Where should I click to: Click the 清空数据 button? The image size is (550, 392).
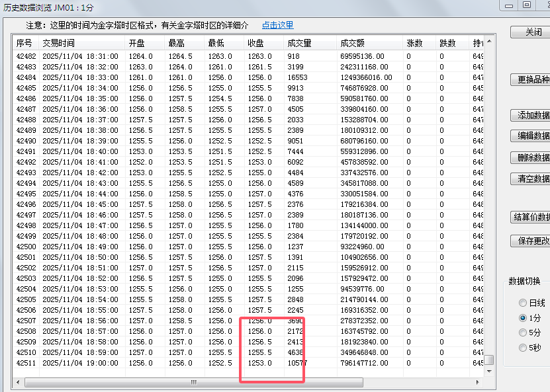click(531, 178)
